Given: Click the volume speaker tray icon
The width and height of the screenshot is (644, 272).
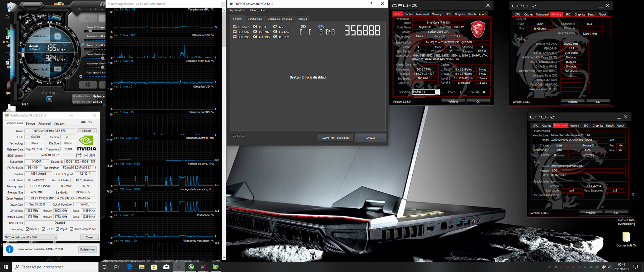Looking at the screenshot, I should point(610,267).
